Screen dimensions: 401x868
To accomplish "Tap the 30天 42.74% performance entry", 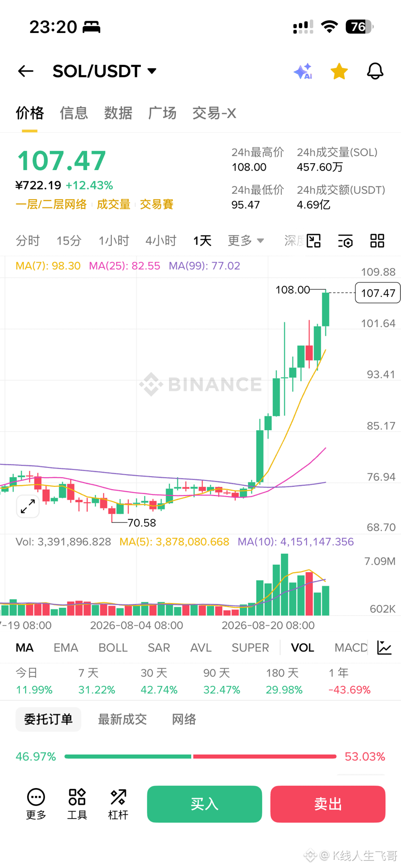I will pyautogui.click(x=159, y=681).
